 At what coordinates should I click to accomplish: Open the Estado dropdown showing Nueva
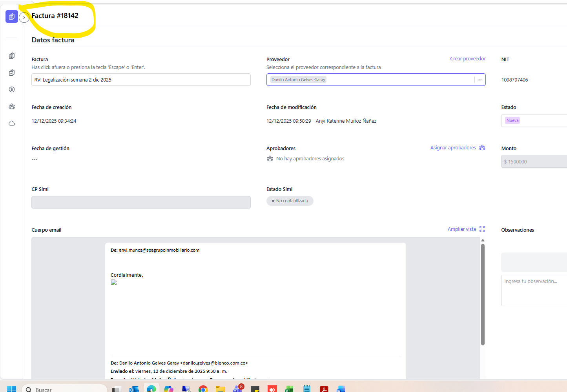(534, 120)
